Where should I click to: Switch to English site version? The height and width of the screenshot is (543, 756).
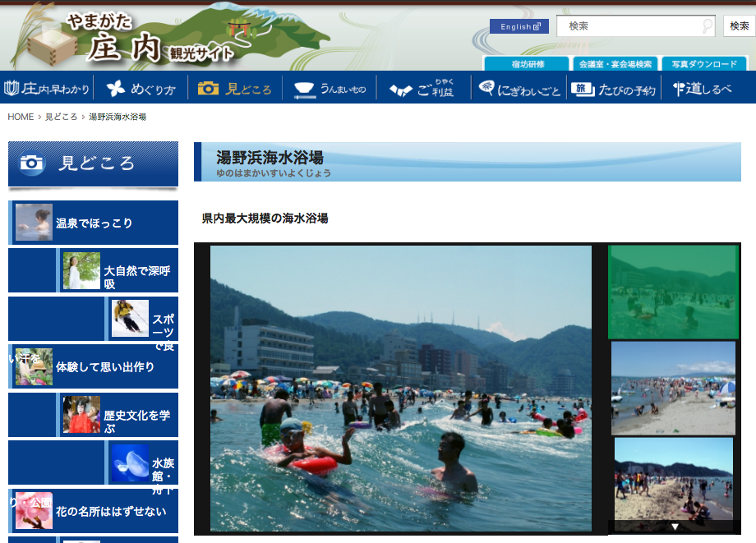point(519,26)
